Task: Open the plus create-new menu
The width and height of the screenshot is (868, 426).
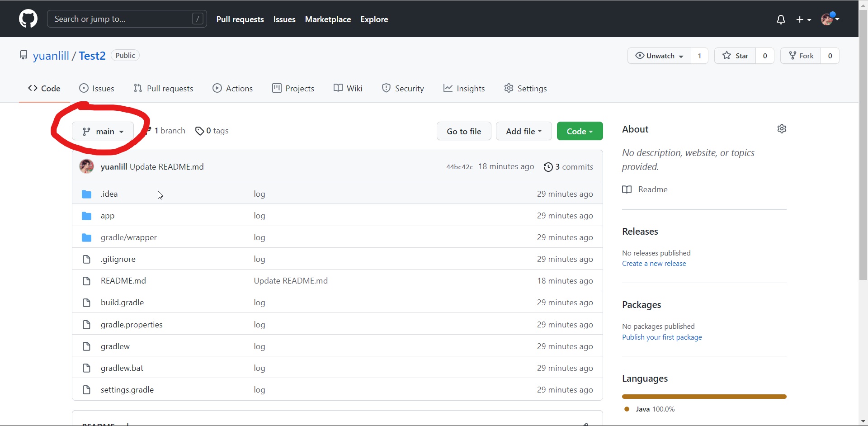Action: tap(803, 19)
